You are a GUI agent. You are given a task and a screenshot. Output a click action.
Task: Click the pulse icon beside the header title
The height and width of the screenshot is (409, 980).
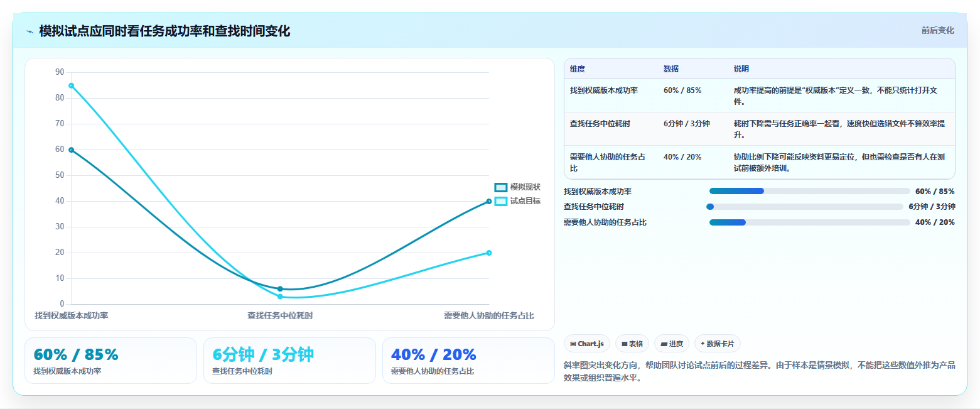point(30,31)
